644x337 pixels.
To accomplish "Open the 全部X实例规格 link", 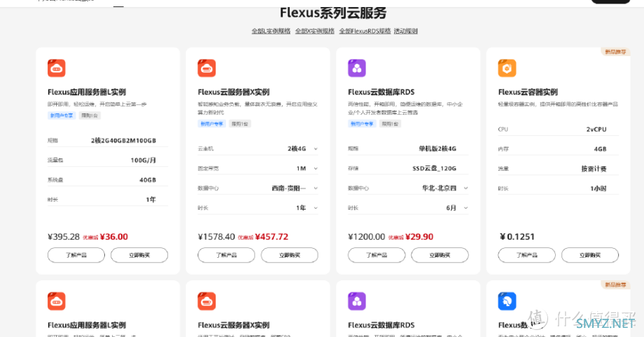I will click(x=314, y=32).
